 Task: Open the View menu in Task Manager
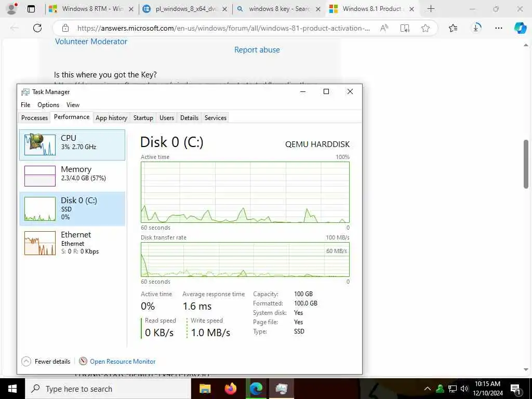point(73,105)
